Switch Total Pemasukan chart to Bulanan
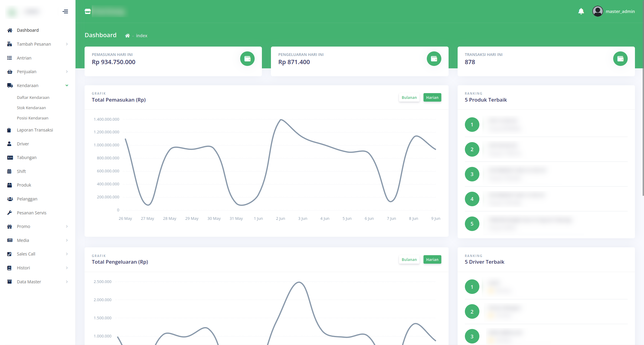Viewport: 644px width, 345px height. (x=409, y=97)
